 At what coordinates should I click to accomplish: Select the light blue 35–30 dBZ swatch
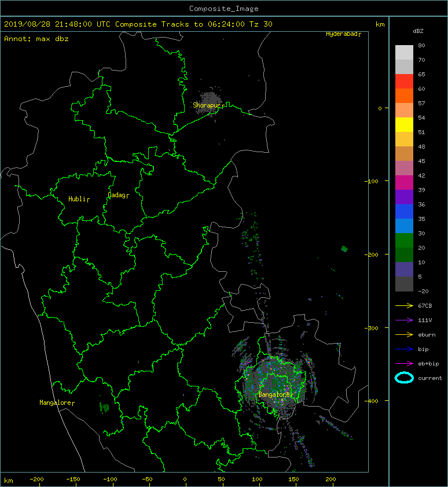404,226
